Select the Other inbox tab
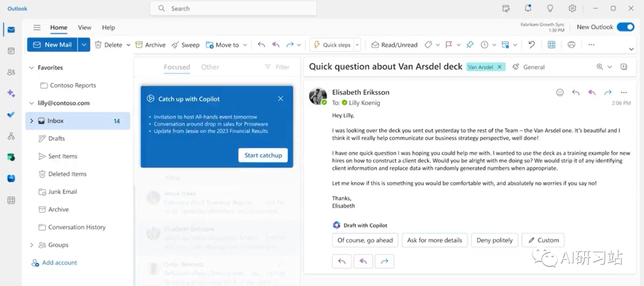 [x=210, y=67]
